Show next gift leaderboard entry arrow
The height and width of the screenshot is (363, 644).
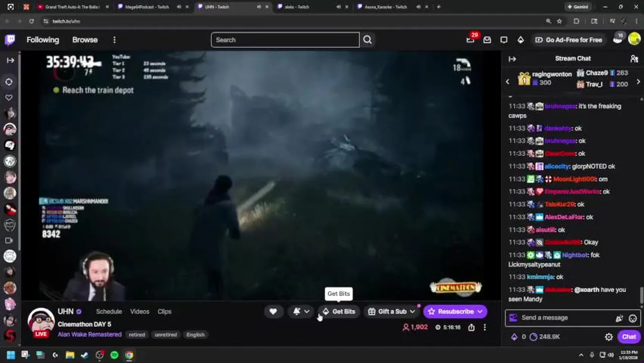pos(638,82)
